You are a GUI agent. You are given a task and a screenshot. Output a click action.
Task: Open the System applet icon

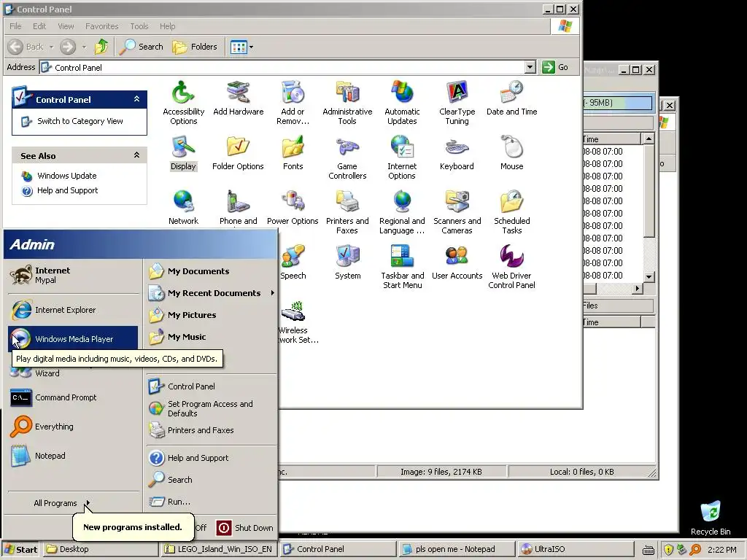pos(347,262)
